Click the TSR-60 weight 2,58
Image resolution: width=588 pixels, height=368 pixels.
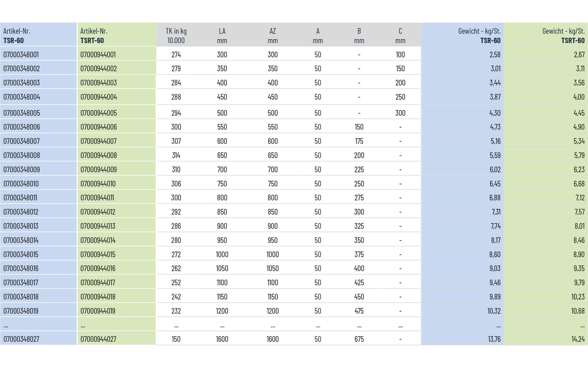pyautogui.click(x=495, y=55)
